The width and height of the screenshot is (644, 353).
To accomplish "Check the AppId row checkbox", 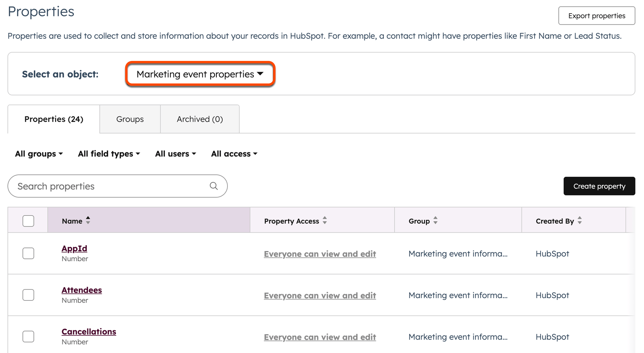I will [x=28, y=253].
